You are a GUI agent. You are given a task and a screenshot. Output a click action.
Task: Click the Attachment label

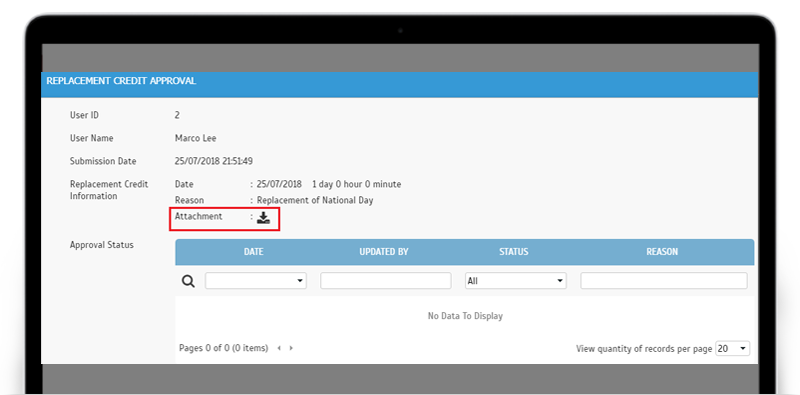tap(198, 216)
